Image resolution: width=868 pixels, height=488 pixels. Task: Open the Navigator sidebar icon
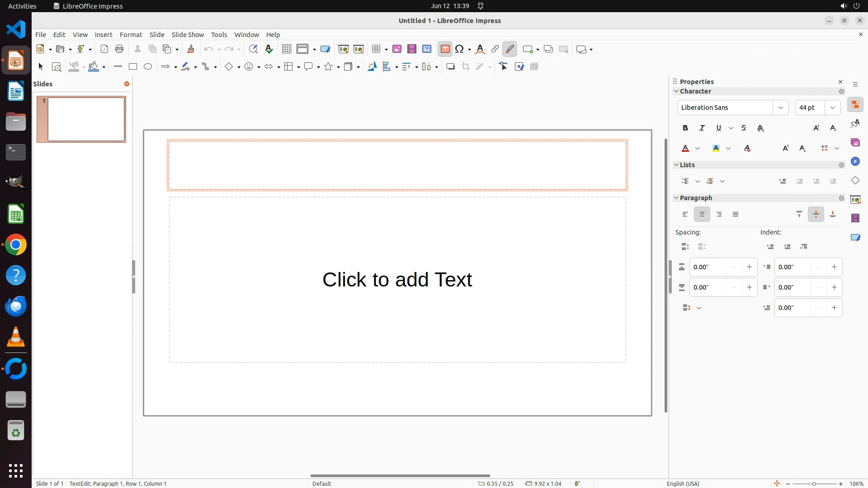point(855,162)
